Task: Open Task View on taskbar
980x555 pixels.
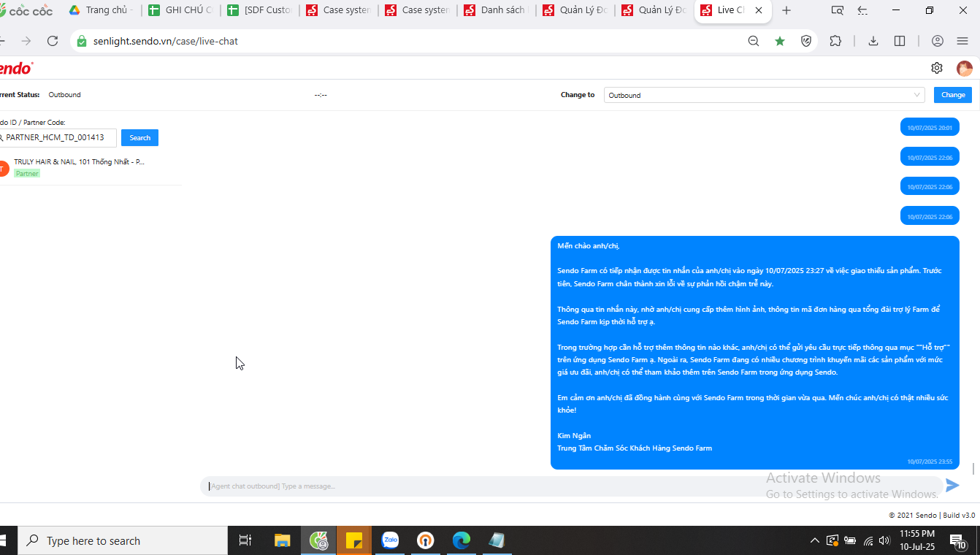Action: point(245,540)
